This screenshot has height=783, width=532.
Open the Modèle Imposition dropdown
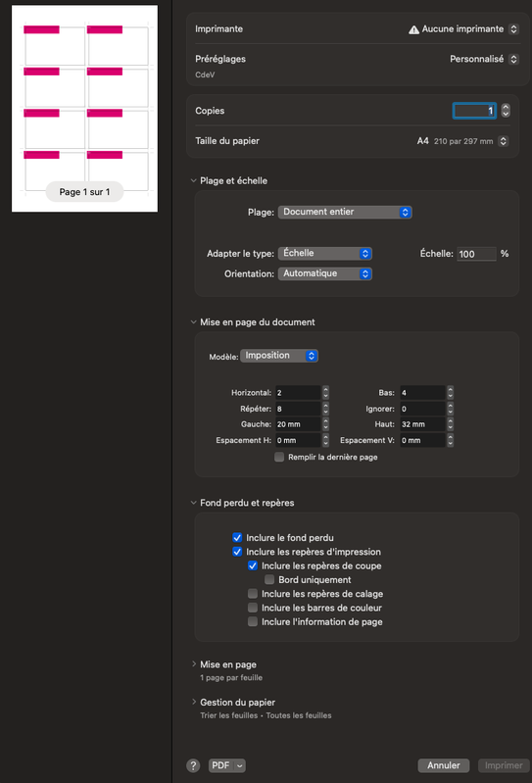coord(279,356)
